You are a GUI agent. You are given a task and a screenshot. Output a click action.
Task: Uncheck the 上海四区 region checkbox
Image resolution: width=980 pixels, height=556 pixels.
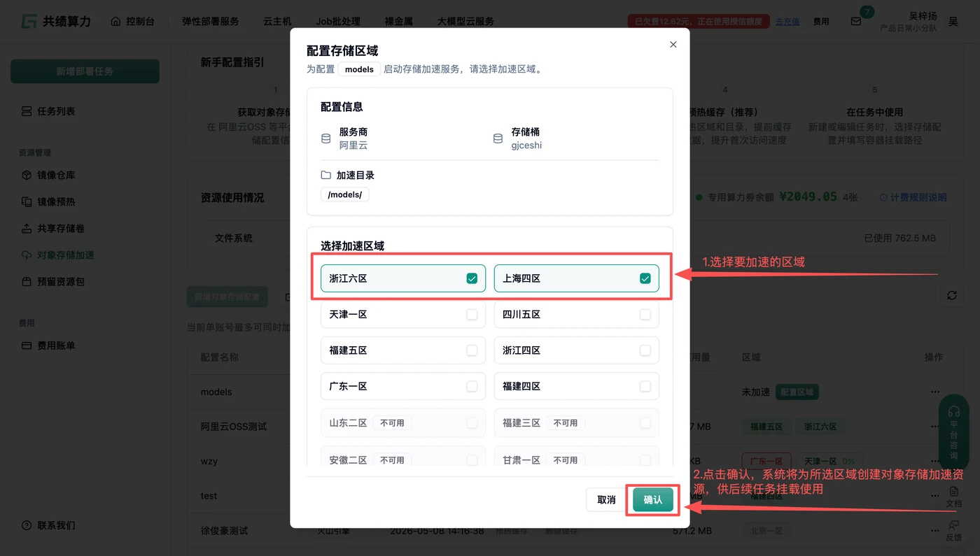click(645, 278)
